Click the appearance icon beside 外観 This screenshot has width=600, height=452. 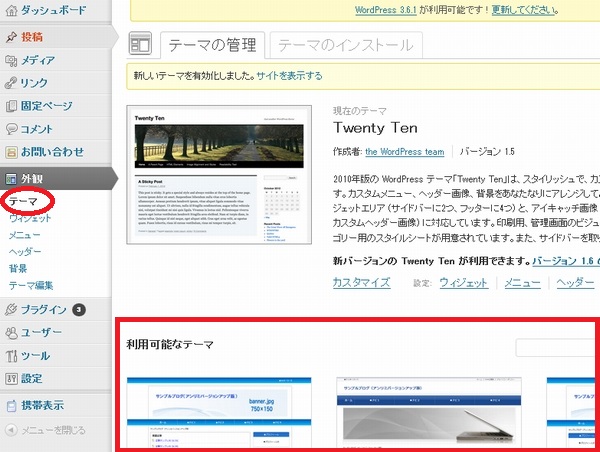(11, 179)
